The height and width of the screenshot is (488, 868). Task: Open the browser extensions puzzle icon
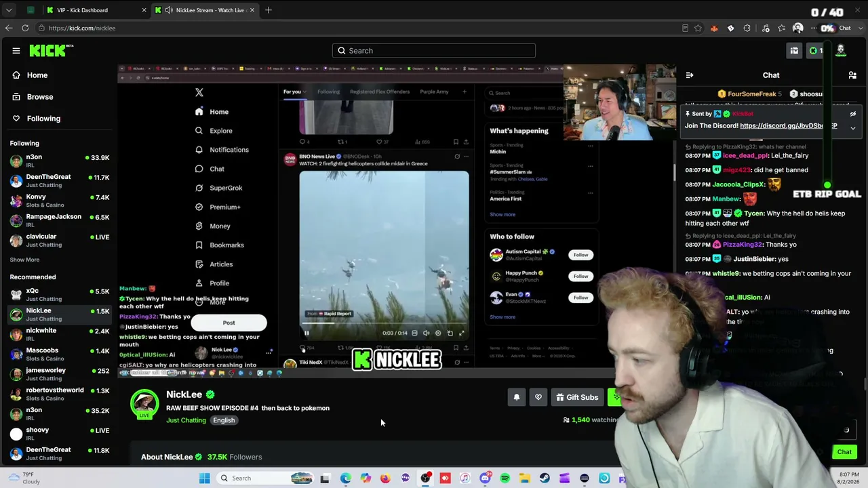pos(747,28)
